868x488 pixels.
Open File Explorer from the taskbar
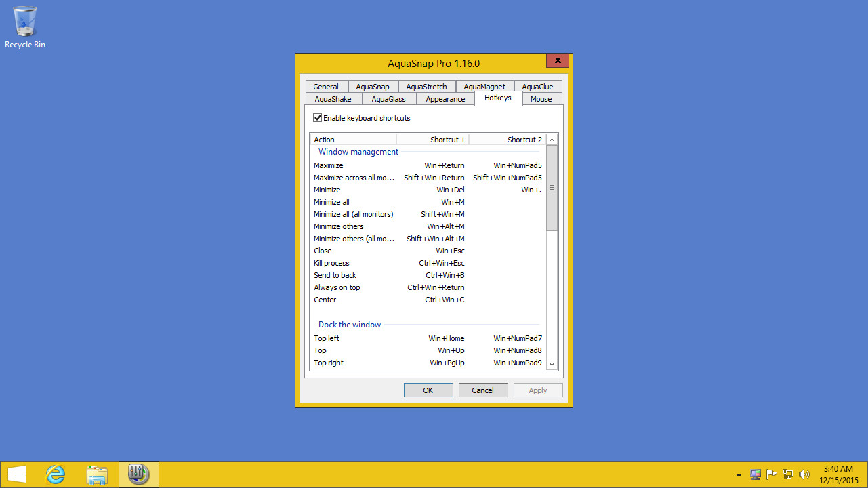[97, 474]
